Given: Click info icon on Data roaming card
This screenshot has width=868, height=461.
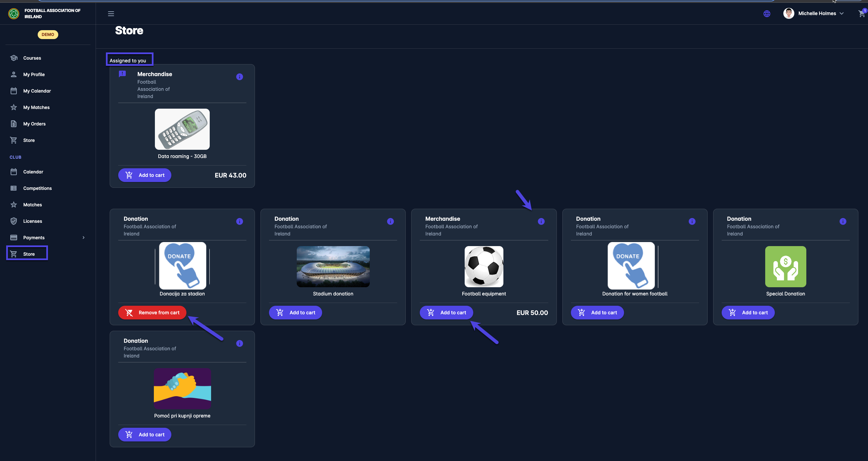Looking at the screenshot, I should click(x=240, y=77).
